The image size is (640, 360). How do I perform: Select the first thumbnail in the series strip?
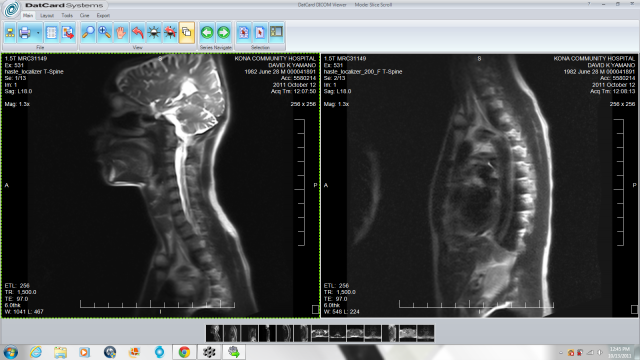[x=214, y=333]
